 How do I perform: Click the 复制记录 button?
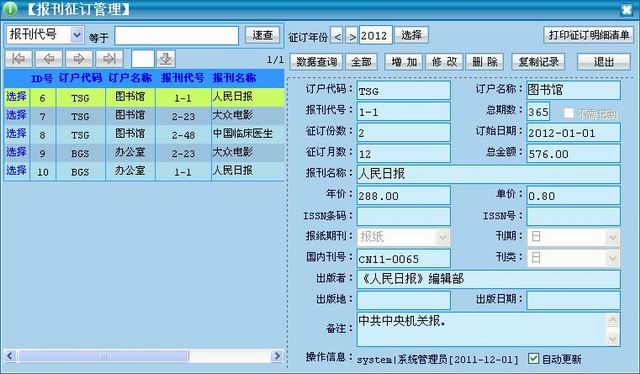[x=538, y=62]
